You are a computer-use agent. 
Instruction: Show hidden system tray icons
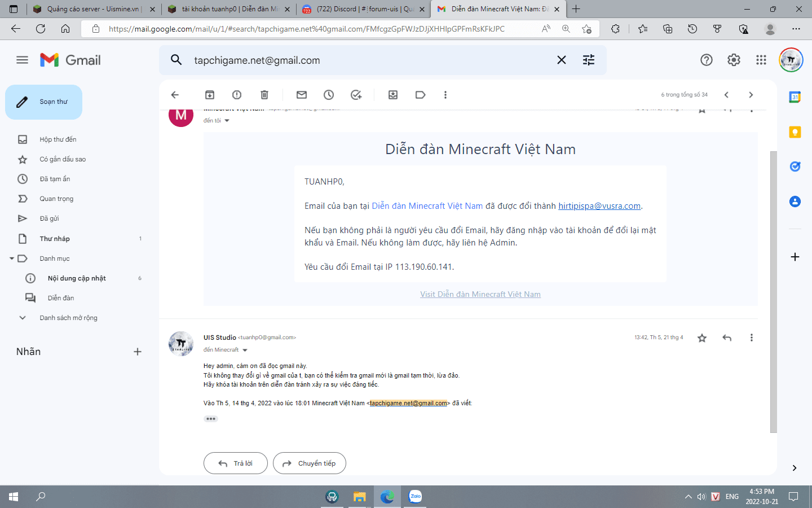pos(688,497)
